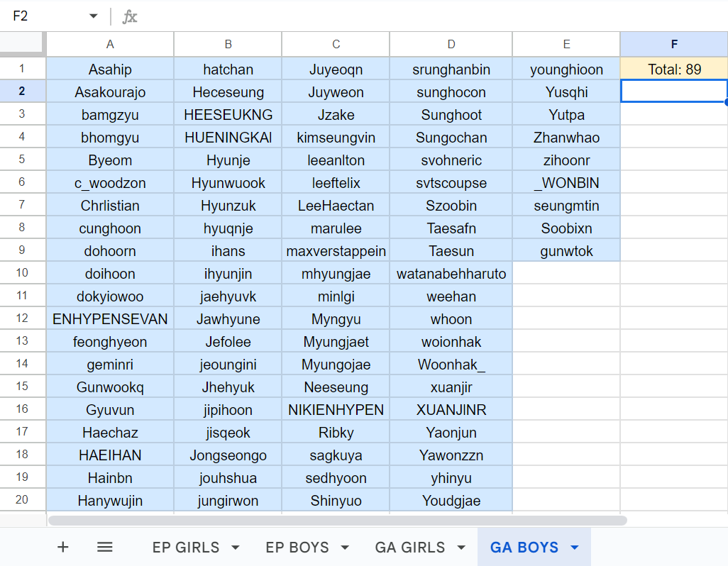728x566 pixels.
Task: Switch to the GA GIRLS sheet tab
Action: coord(410,548)
